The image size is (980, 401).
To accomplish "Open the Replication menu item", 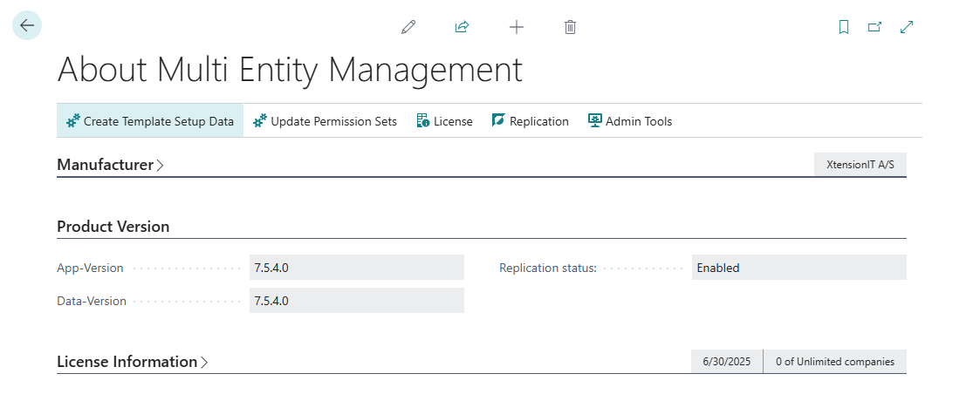I will [x=530, y=121].
